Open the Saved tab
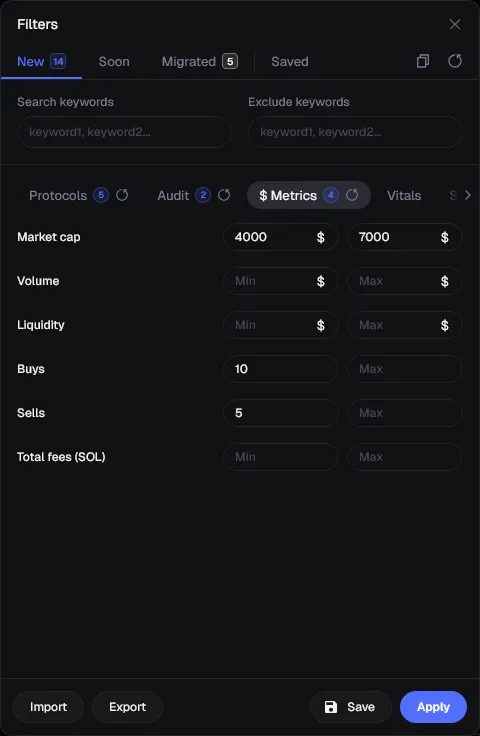The height and width of the screenshot is (736, 480). [x=290, y=61]
